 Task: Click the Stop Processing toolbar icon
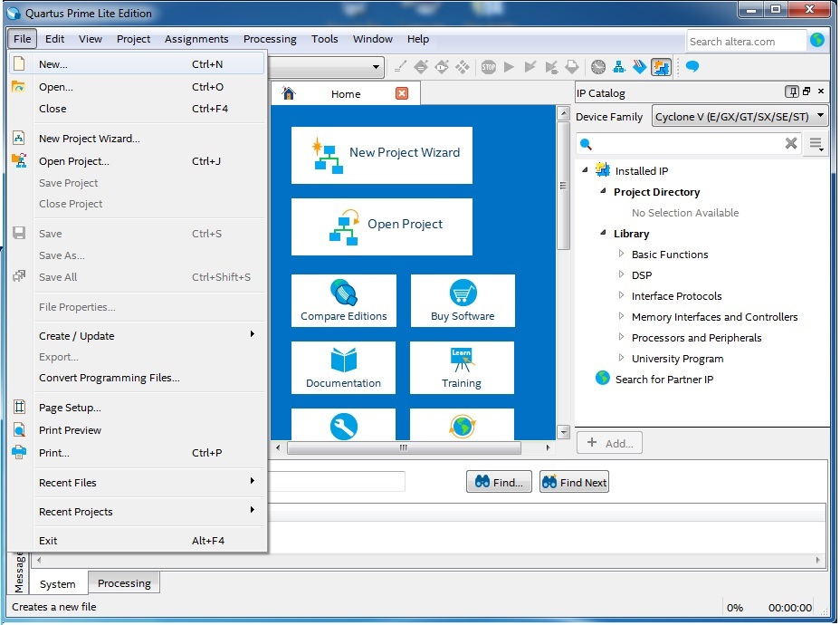[488, 67]
